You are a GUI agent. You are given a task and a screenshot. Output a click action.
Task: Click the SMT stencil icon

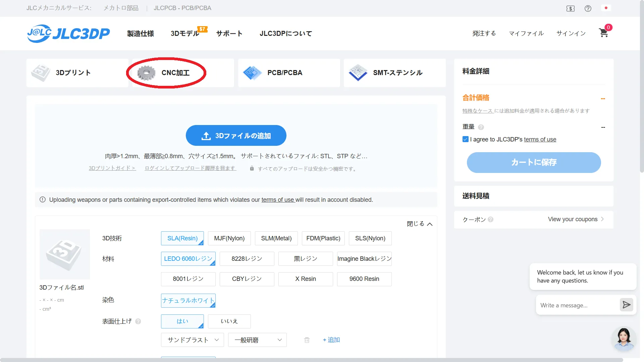[358, 73]
